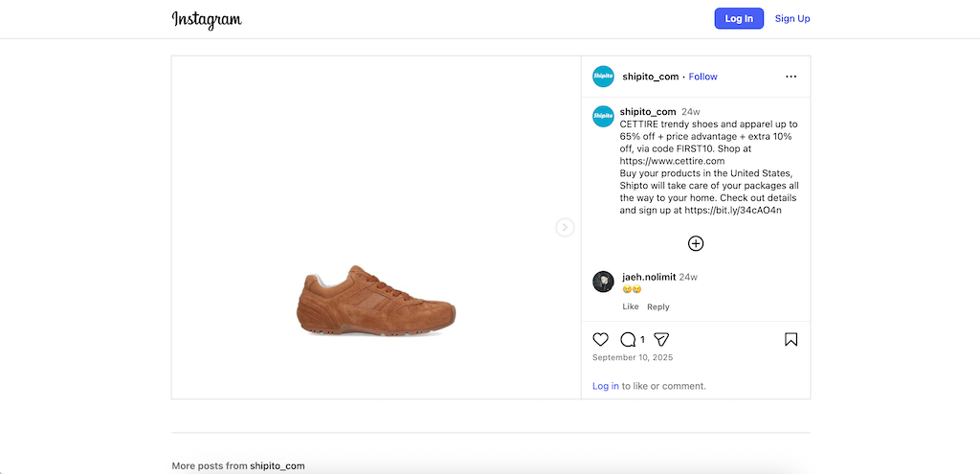
Task: Follow the shipito_com account
Action: (703, 77)
